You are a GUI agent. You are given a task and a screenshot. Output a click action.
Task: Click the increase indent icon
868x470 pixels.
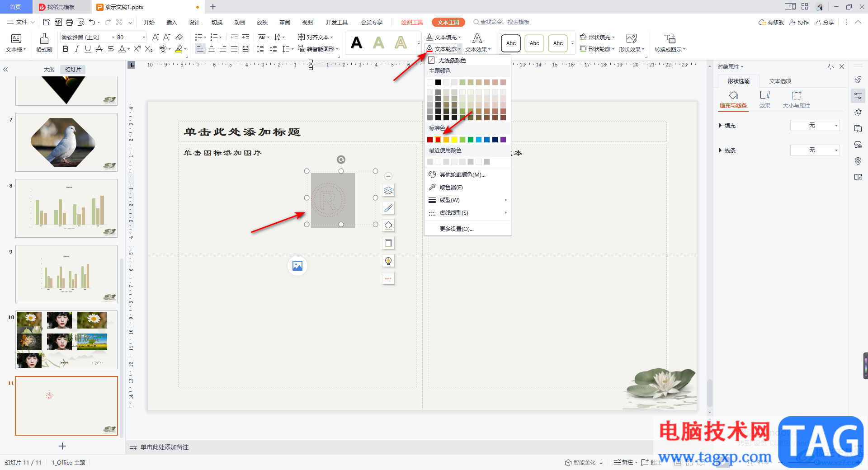[x=245, y=37]
